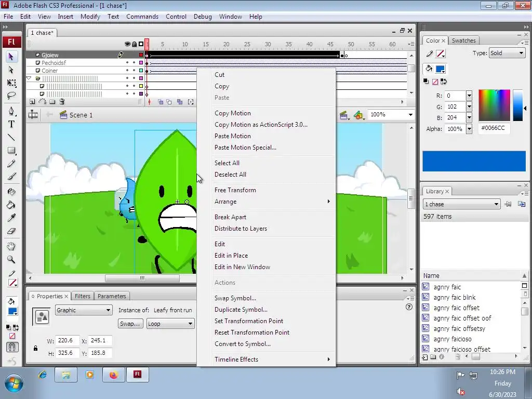Select the Zoom magnifier tool
532x399 pixels.
(x=11, y=260)
